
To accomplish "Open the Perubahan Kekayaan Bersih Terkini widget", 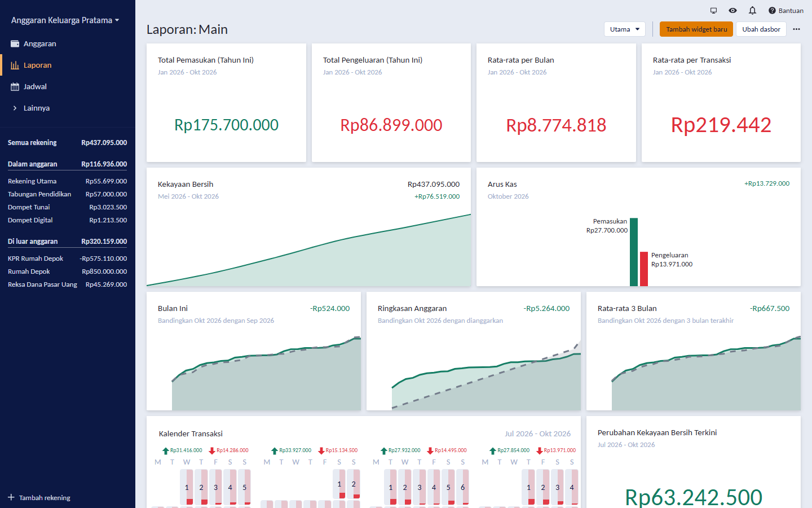I will 694,462.
